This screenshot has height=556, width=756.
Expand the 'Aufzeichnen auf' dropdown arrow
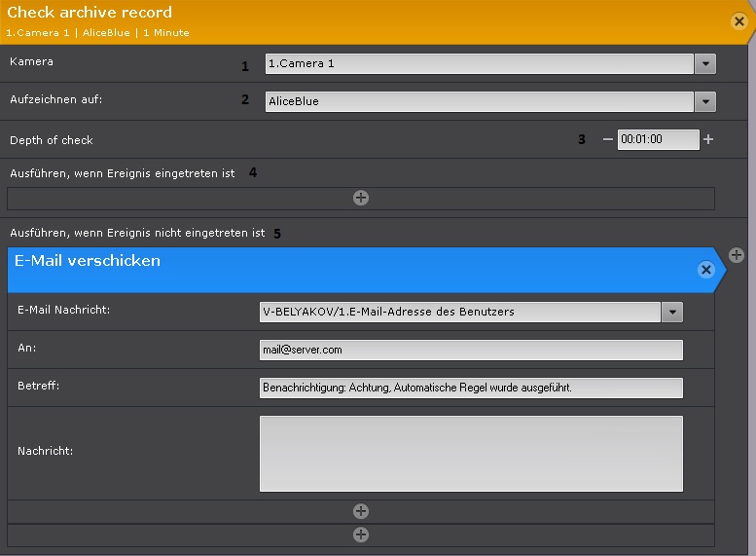pyautogui.click(x=705, y=101)
